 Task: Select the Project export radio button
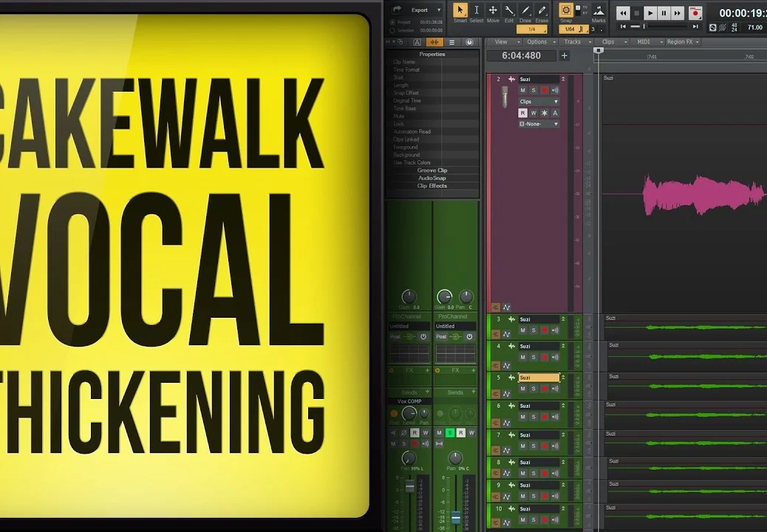(392, 22)
